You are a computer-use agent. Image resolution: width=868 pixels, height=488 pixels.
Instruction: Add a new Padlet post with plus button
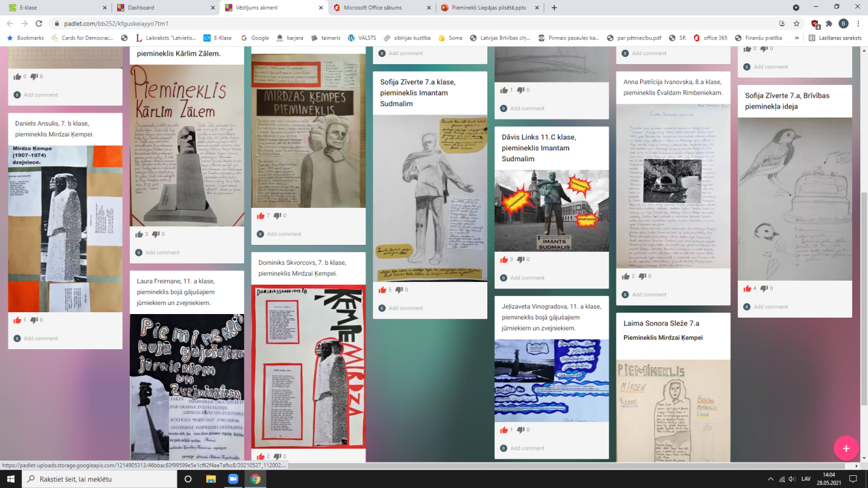(x=846, y=449)
